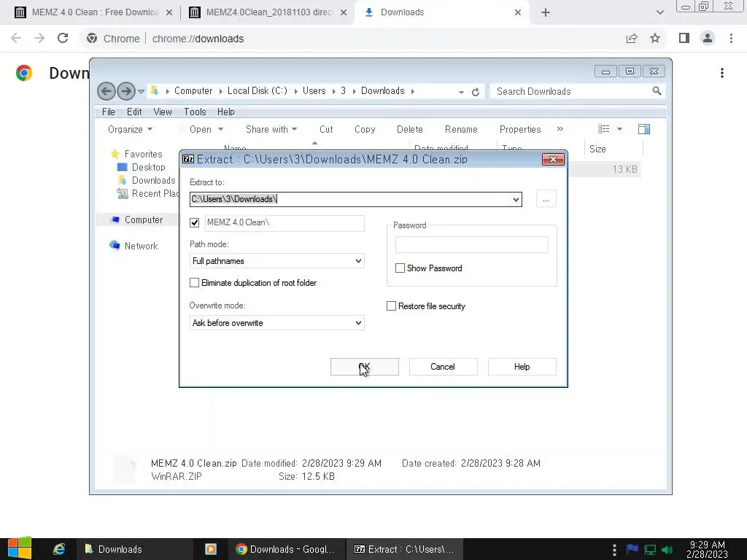The image size is (747, 560).
Task: Click Copy in the Explorer toolbar
Action: pyautogui.click(x=365, y=130)
